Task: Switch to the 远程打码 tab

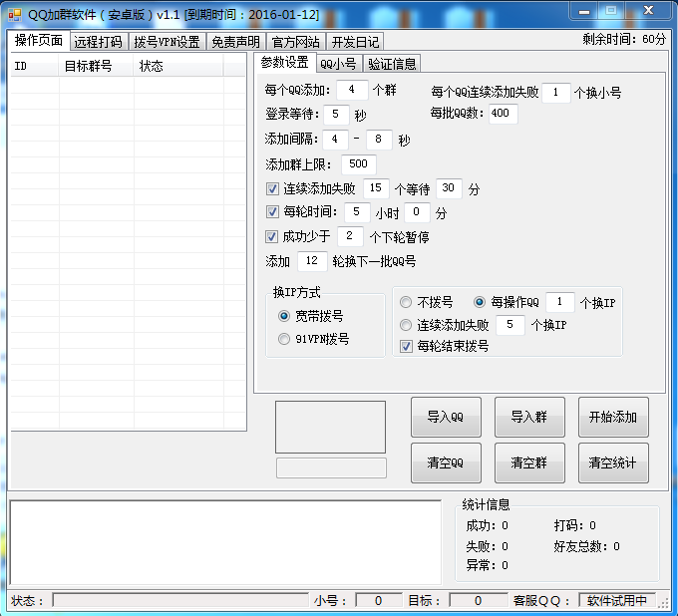Action: click(98, 42)
